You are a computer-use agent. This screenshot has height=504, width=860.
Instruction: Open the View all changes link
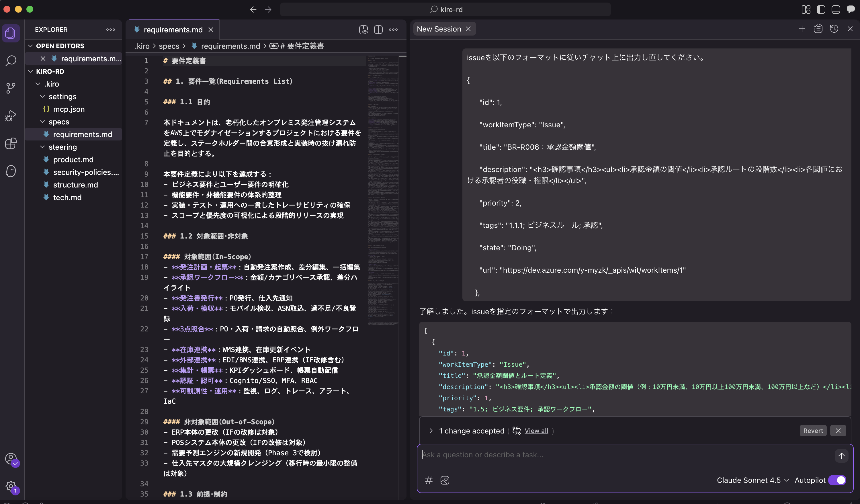536,431
